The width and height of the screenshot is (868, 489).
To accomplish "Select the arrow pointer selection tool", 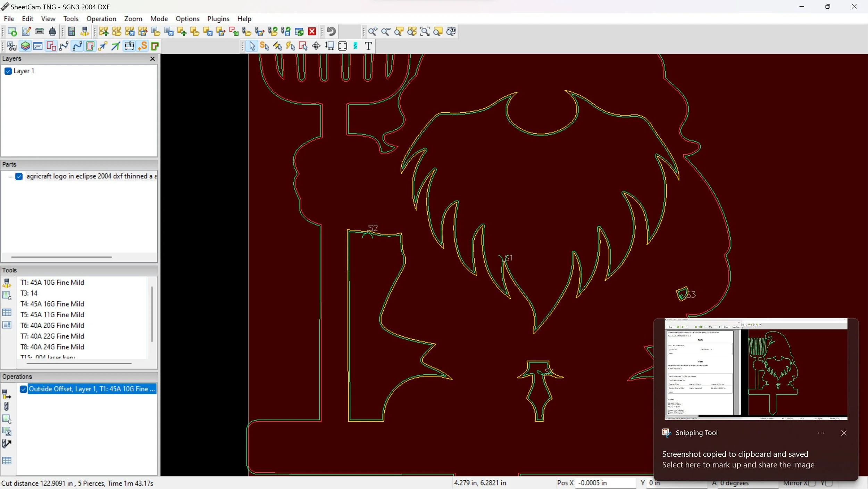I will click(252, 46).
